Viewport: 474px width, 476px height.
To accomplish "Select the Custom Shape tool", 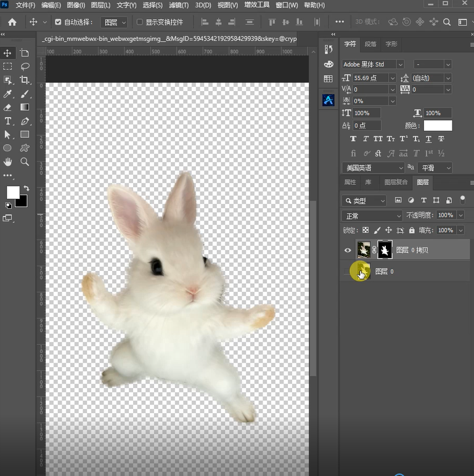I will tap(25, 148).
